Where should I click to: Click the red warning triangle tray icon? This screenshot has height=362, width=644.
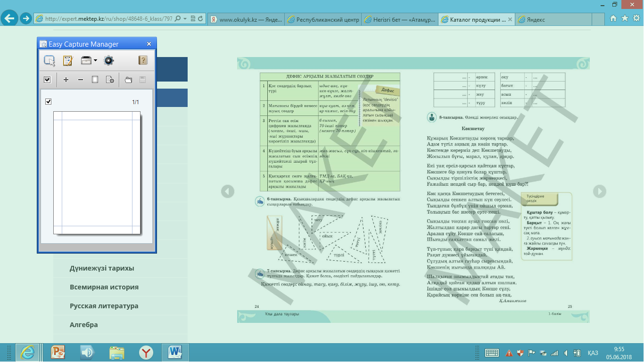(509, 353)
